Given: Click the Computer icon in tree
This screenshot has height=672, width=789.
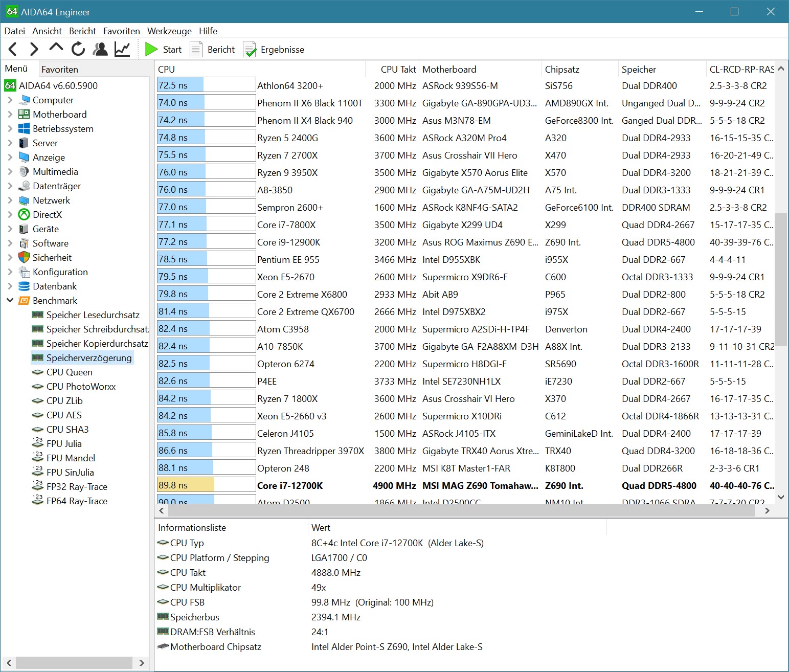Looking at the screenshot, I should click(24, 100).
